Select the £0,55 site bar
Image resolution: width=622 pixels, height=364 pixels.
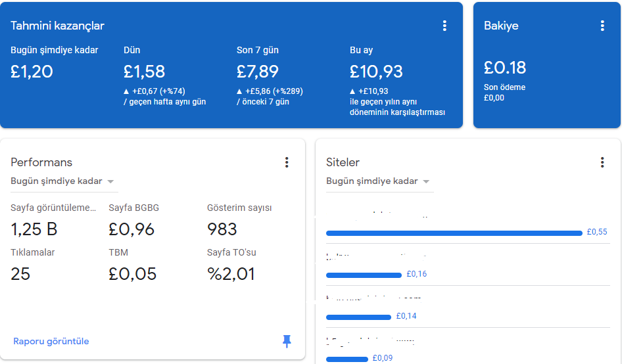point(454,233)
